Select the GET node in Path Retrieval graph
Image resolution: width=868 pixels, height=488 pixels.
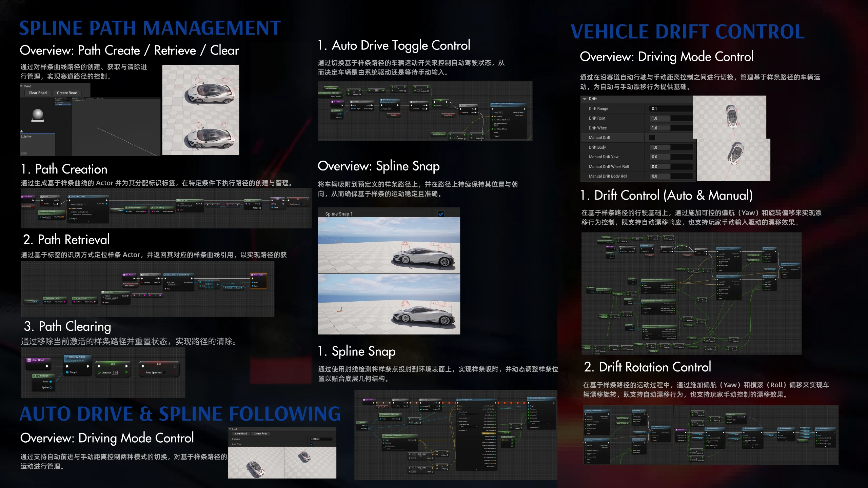pos(209,285)
